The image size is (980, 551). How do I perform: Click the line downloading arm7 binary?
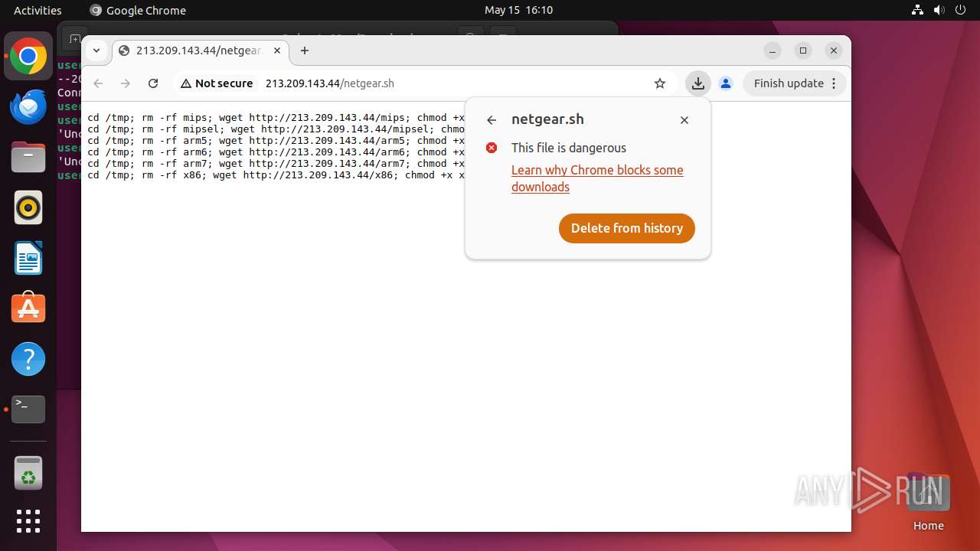coord(276,164)
